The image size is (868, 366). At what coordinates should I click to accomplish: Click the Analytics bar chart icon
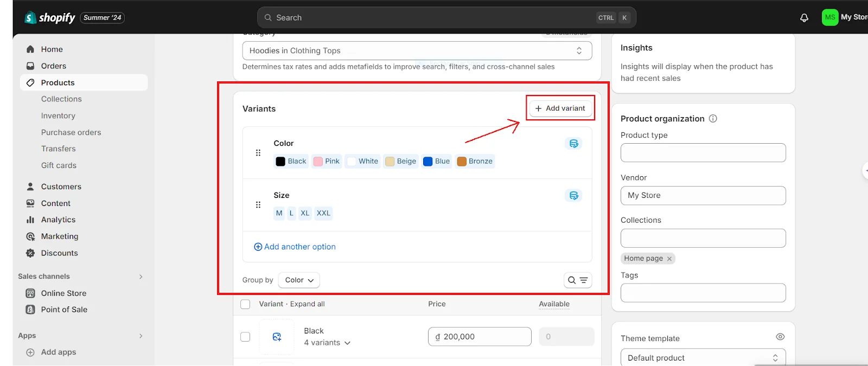pyautogui.click(x=30, y=220)
